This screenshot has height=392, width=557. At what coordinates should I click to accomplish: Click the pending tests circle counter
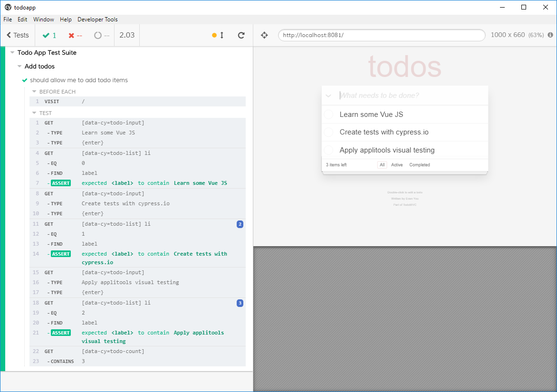101,35
